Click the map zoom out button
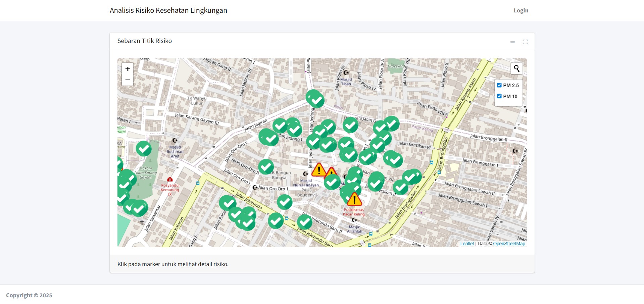Viewport: 644px width, 304px height. pos(128,80)
